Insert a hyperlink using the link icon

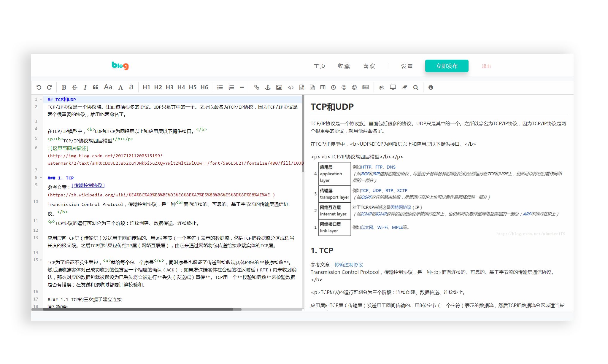257,87
